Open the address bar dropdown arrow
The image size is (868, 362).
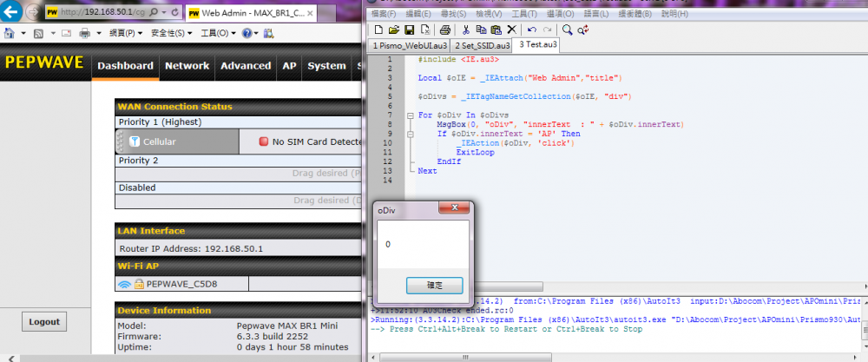tap(165, 11)
